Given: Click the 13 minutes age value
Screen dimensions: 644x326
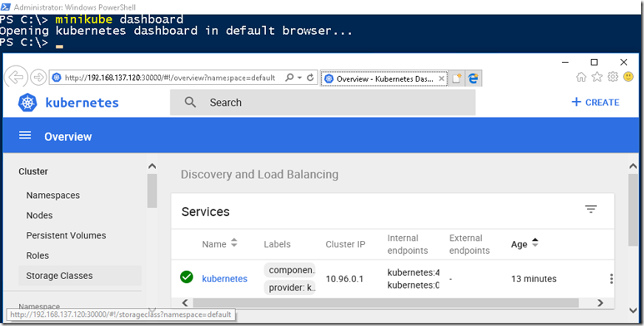Looking at the screenshot, I should pyautogui.click(x=534, y=279).
